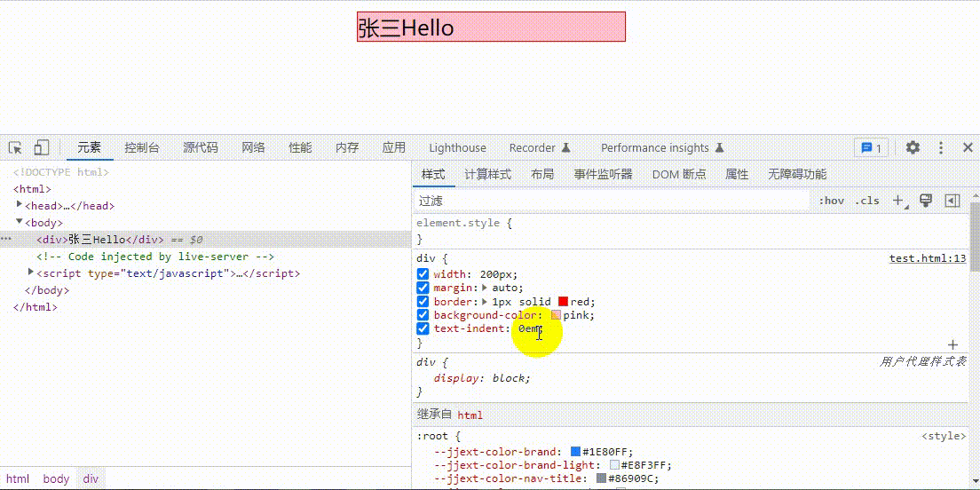Open the pink background color swatch

point(557,315)
